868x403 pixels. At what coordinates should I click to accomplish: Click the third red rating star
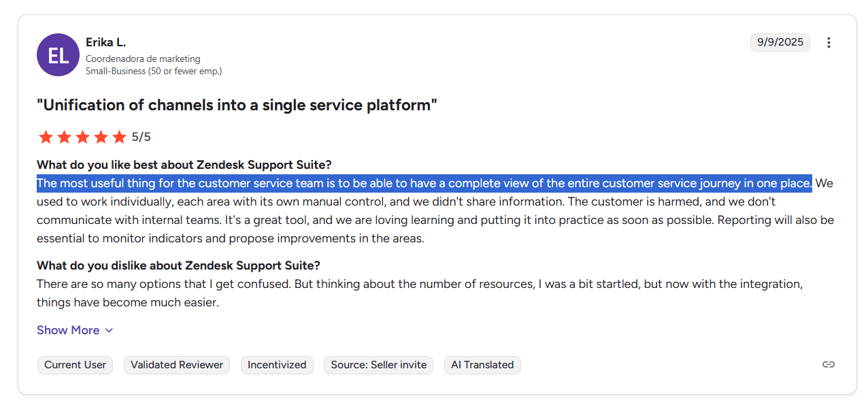tap(82, 137)
